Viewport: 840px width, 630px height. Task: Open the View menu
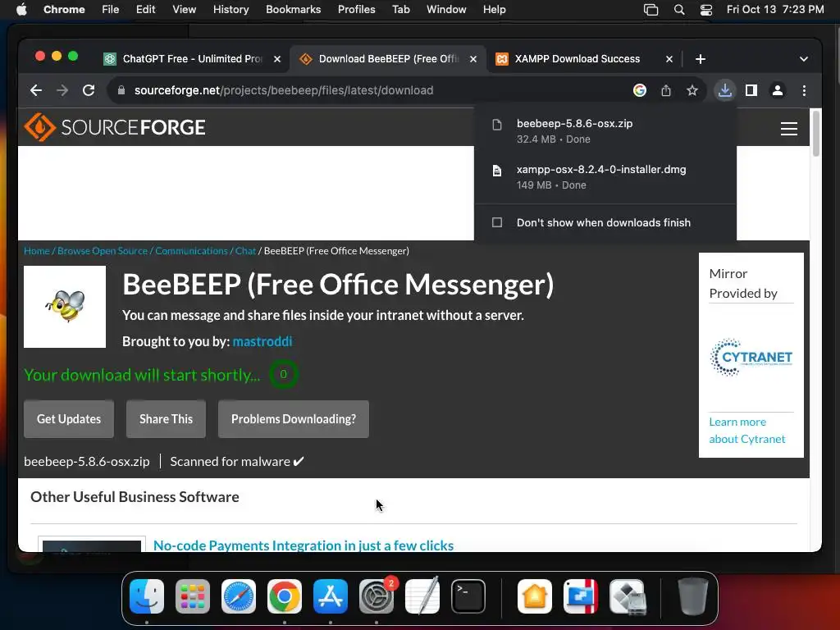tap(184, 10)
